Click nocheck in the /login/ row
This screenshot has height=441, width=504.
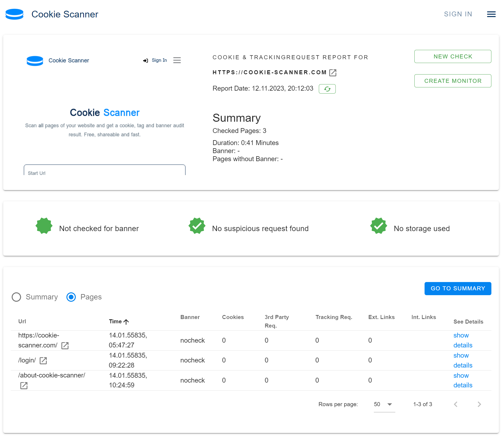click(192, 360)
